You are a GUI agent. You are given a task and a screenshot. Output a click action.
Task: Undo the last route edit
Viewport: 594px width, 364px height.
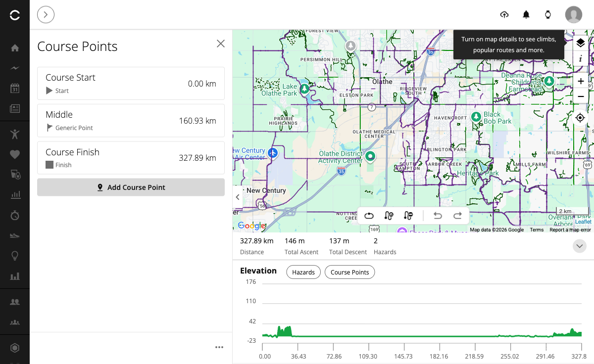point(438,216)
